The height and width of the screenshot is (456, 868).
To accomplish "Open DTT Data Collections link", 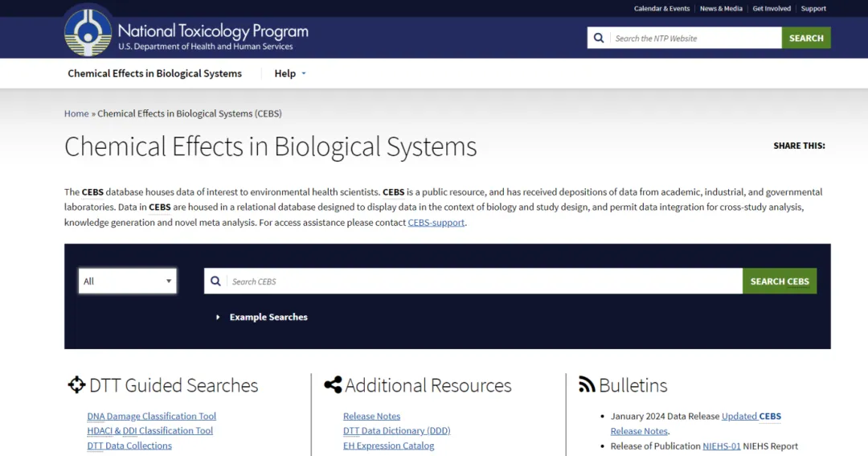I will pyautogui.click(x=129, y=446).
